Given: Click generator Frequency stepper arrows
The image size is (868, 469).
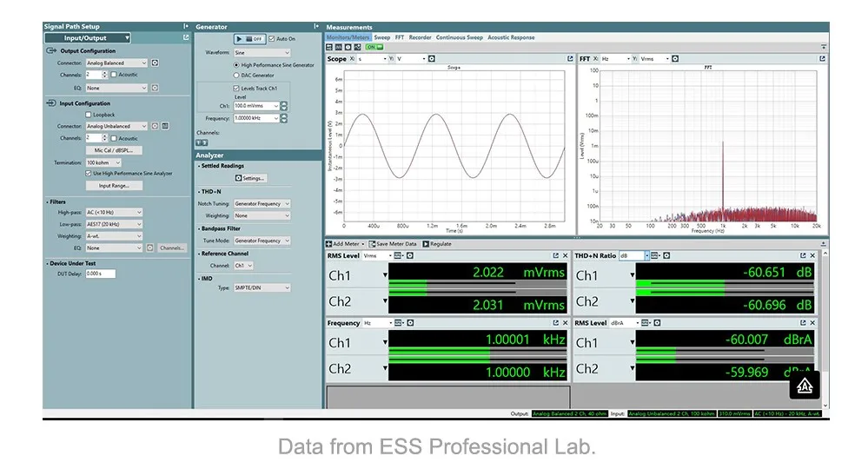Looking at the screenshot, I should coord(284,118).
